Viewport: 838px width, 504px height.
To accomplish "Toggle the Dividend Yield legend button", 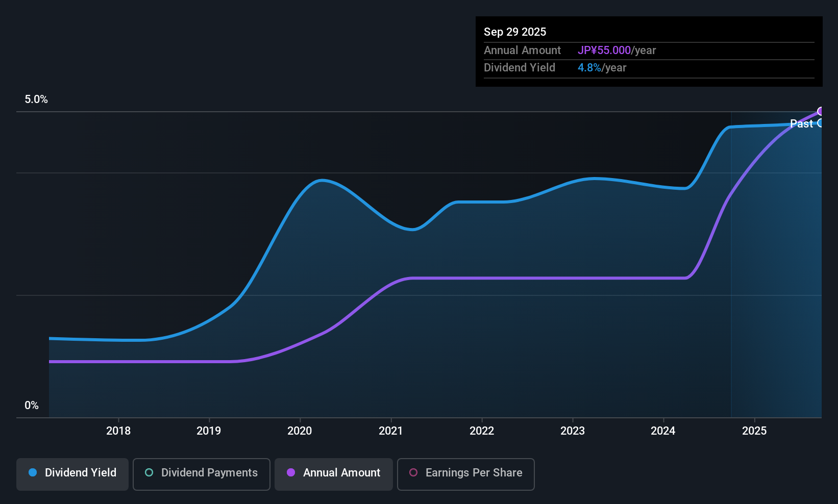I will tap(72, 474).
